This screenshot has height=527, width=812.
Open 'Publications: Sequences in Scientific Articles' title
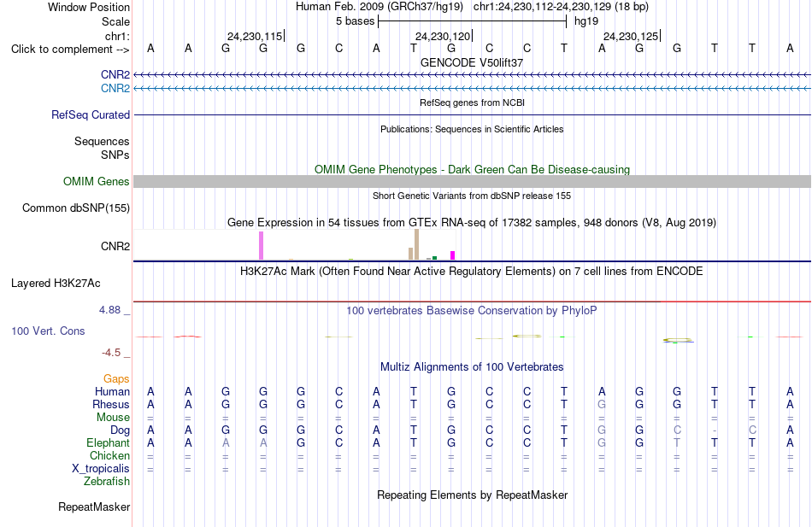point(472,129)
